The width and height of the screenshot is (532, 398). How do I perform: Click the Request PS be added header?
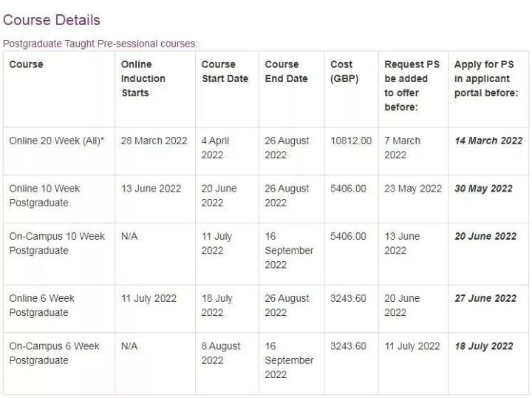coord(412,86)
